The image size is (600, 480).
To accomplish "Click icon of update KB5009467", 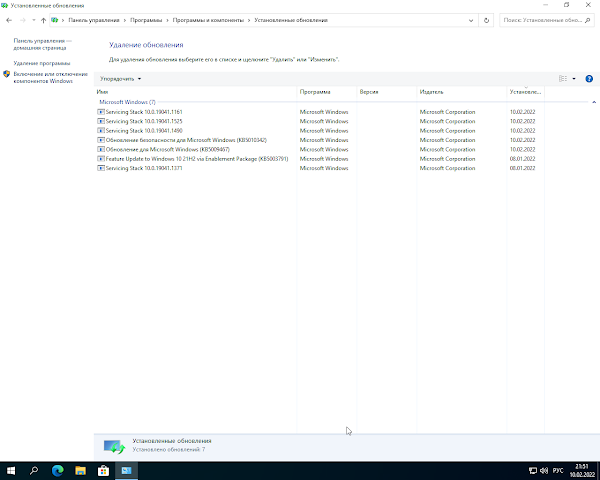I will (101, 149).
